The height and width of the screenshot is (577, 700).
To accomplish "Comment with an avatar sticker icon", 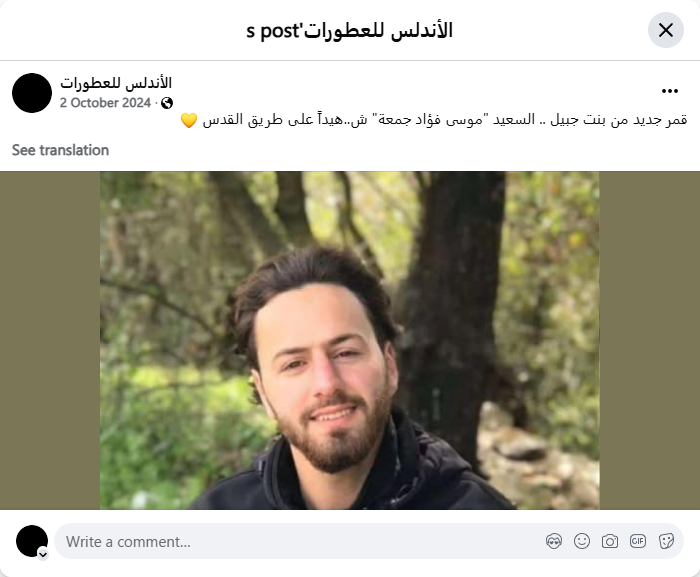I will (554, 541).
